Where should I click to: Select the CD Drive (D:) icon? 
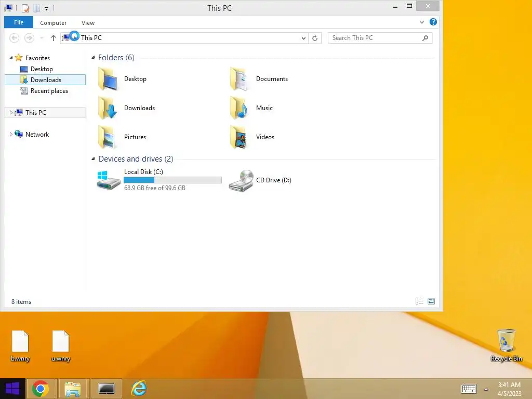pyautogui.click(x=241, y=180)
